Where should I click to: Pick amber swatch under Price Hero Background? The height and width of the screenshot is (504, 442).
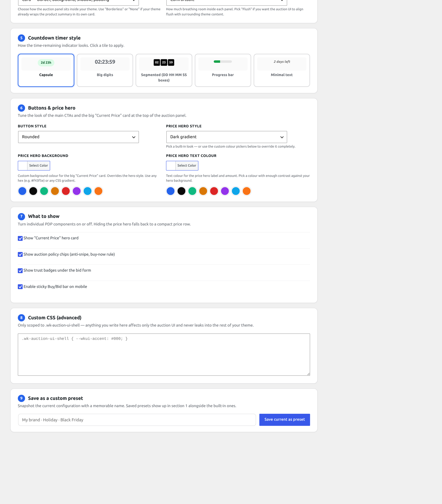click(55, 191)
